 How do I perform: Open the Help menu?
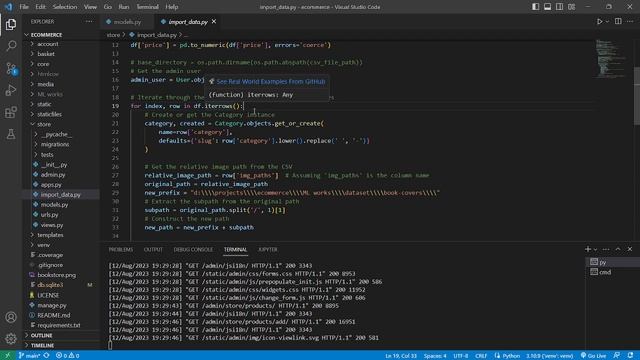[x=172, y=7]
